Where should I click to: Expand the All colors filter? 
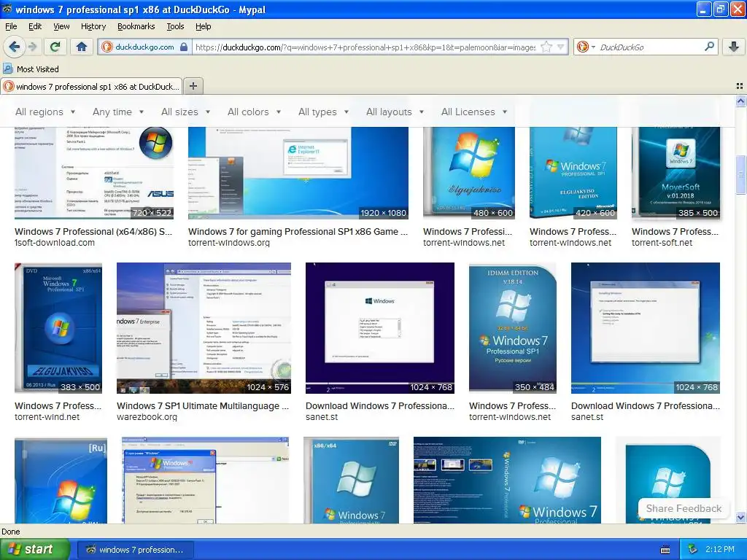coord(254,112)
